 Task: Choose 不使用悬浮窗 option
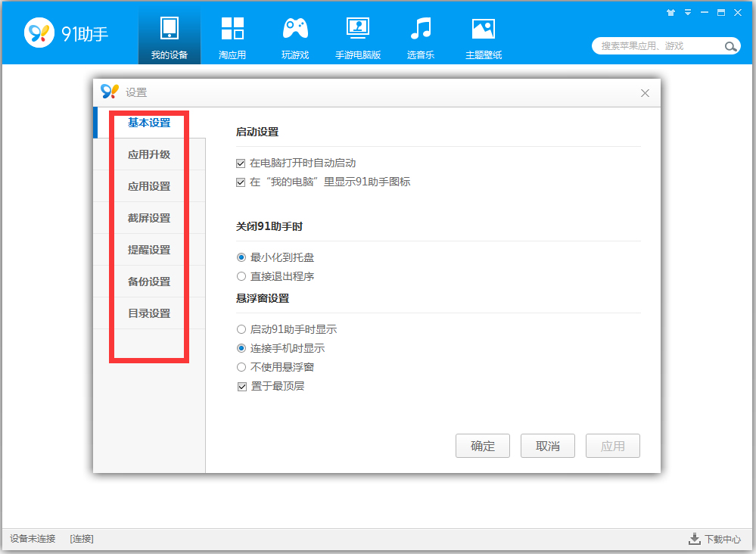(x=240, y=366)
